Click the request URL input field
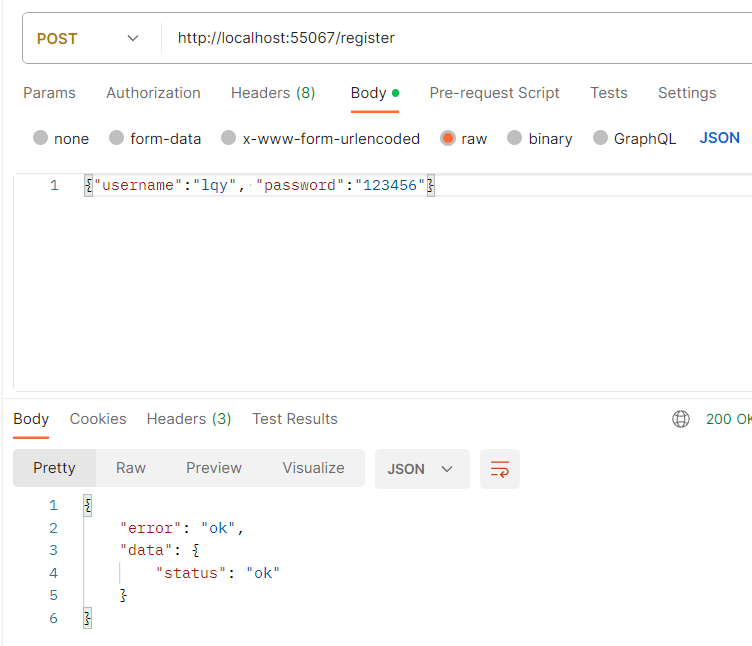 pos(450,39)
